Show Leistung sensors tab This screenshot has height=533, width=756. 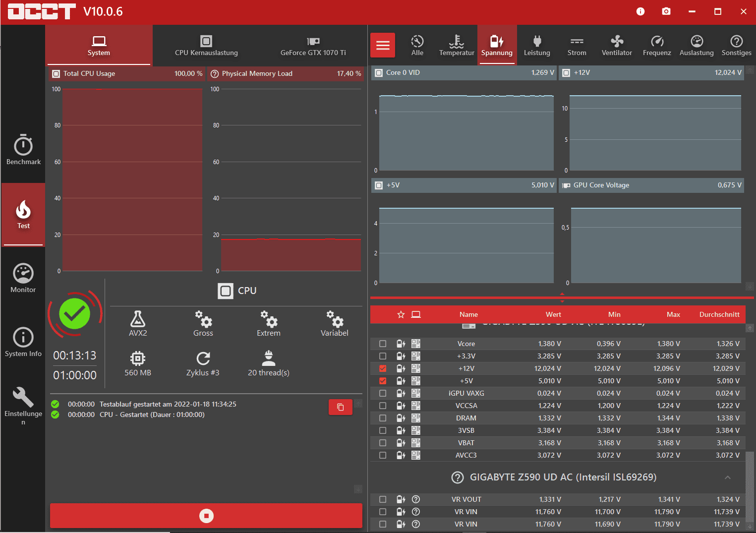click(537, 46)
